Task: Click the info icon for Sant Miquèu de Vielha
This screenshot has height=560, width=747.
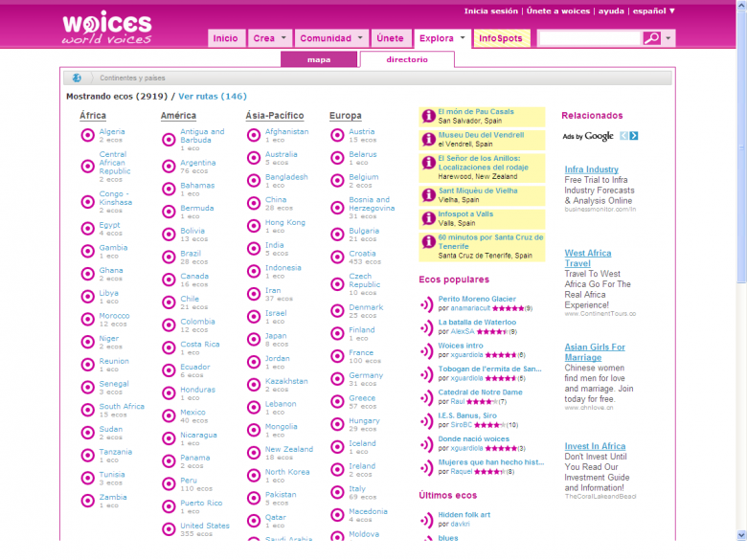Action: click(428, 194)
